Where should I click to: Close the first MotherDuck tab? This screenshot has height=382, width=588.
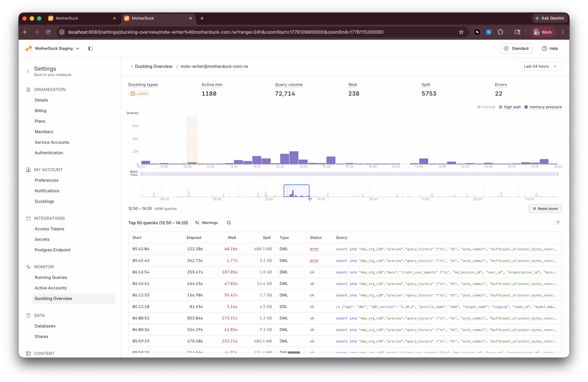pyautogui.click(x=114, y=18)
